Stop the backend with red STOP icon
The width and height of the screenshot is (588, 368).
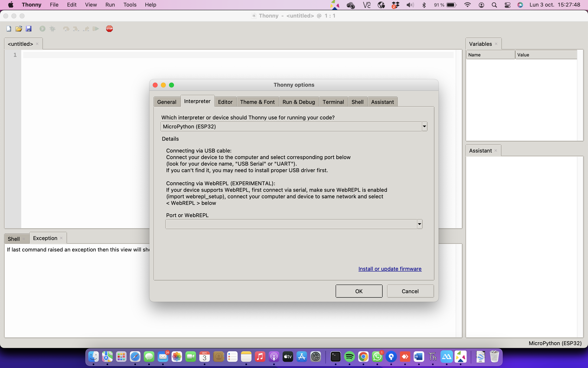click(109, 29)
